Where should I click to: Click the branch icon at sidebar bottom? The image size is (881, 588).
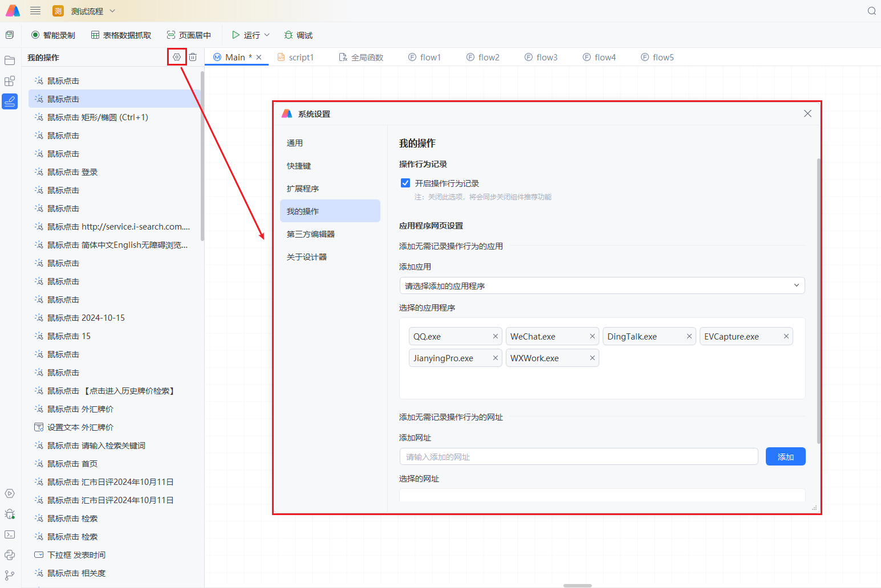click(10, 575)
